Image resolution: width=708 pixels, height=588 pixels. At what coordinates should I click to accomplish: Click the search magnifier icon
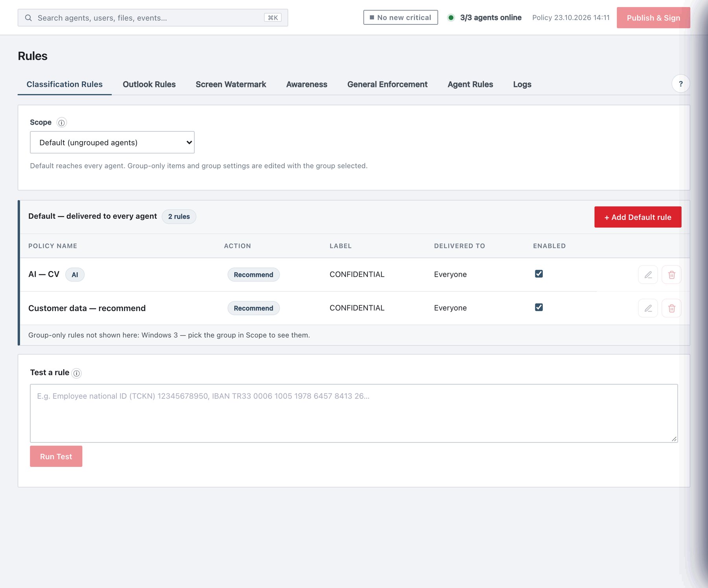click(x=28, y=18)
